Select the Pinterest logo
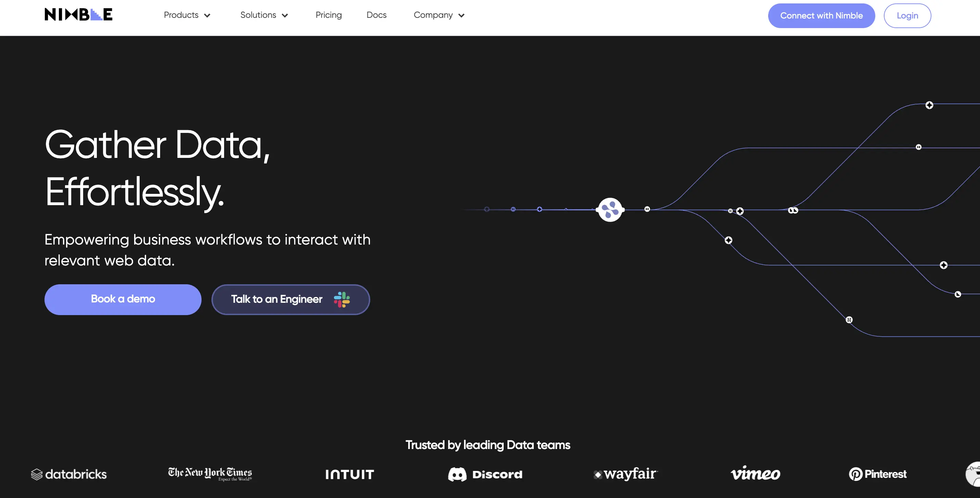Viewport: 980px width, 498px height. 877,474
